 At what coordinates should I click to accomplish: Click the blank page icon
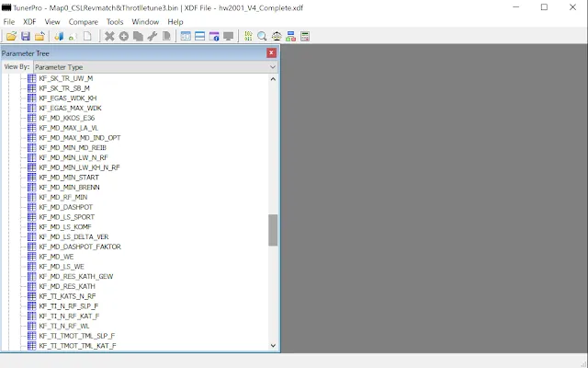87,37
